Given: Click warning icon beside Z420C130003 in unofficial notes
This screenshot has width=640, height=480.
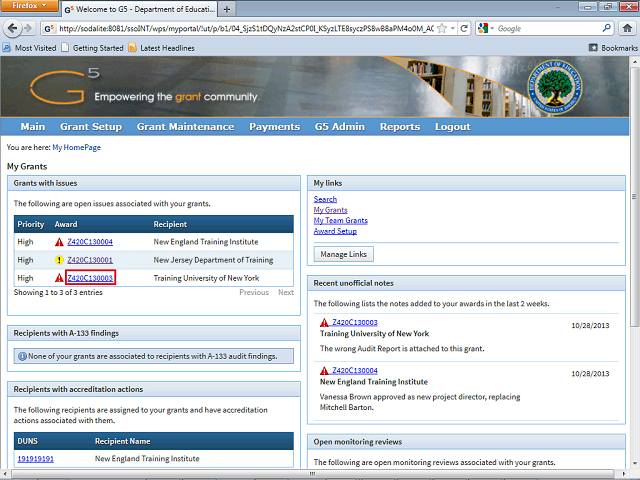Looking at the screenshot, I should [x=324, y=322].
